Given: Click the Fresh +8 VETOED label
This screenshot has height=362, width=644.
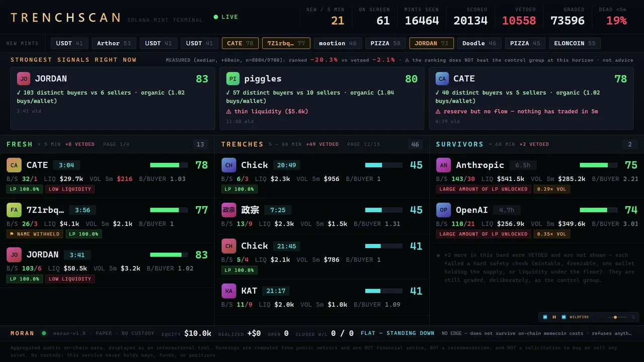Looking at the screenshot, I should [x=80, y=144].
